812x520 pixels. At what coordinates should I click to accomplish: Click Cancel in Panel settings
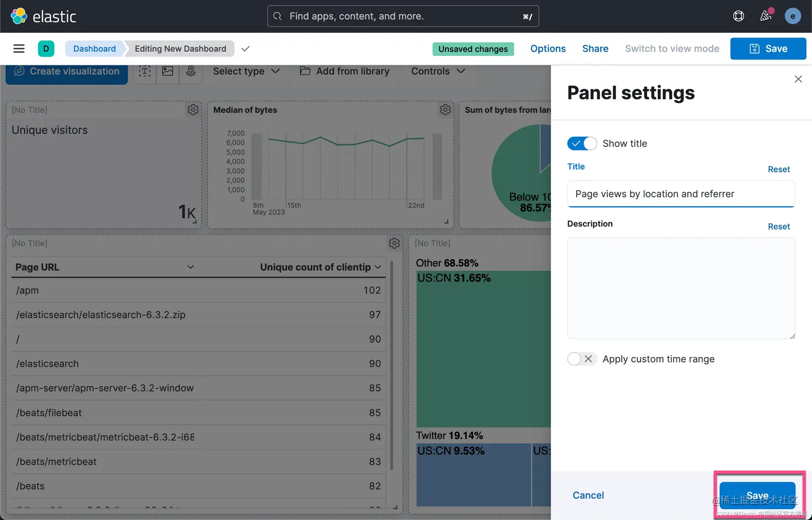click(588, 495)
